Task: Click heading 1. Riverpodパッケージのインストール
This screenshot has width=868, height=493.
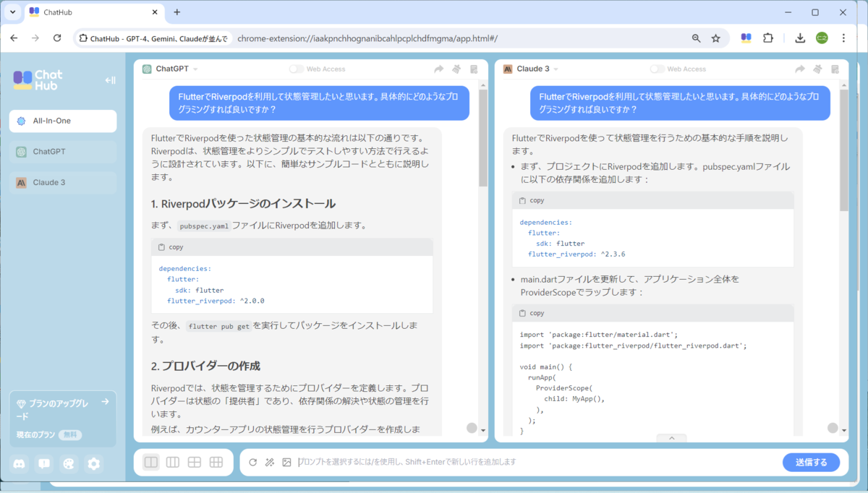Action: (x=243, y=204)
